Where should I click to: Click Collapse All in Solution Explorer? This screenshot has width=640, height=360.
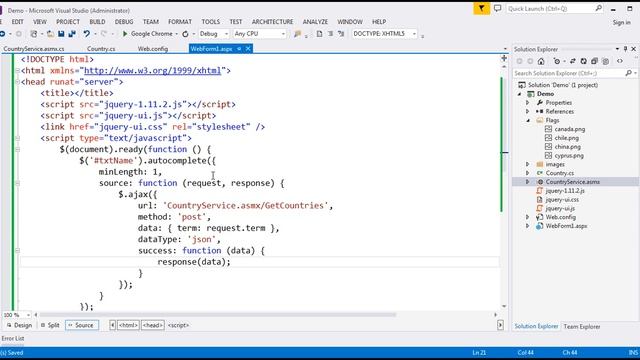pos(594,61)
